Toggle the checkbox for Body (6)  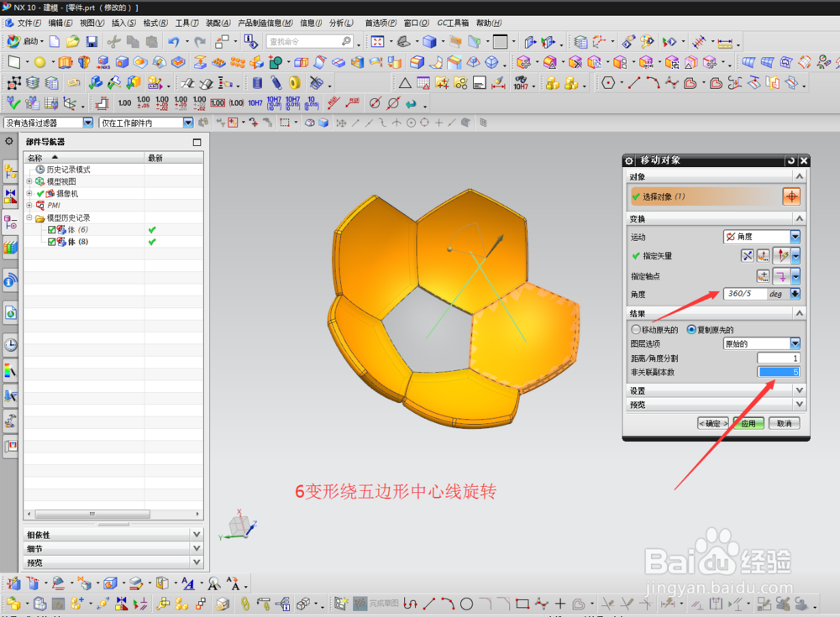pyautogui.click(x=51, y=230)
